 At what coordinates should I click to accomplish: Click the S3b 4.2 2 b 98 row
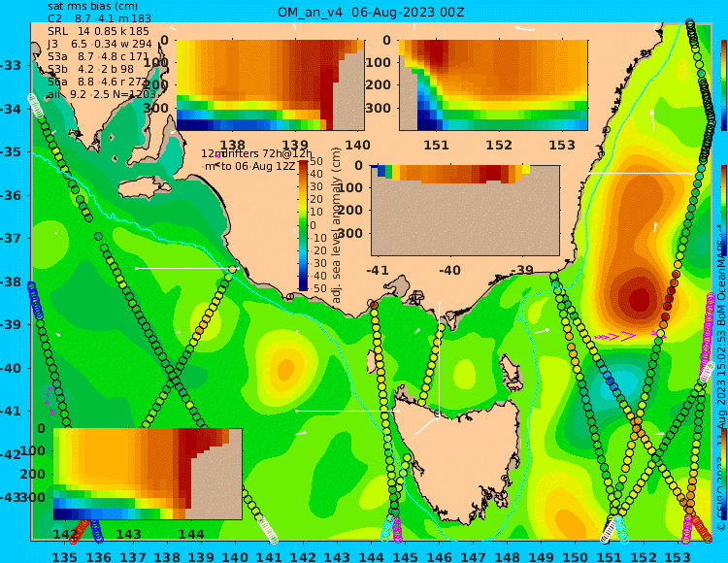90,69
